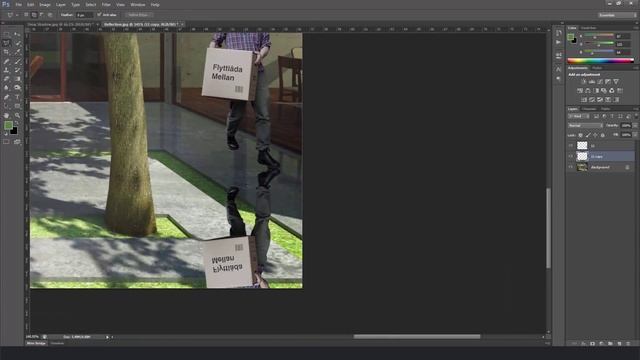Toggle lock image pixels
This screenshot has width=640, height=360.
588,135
